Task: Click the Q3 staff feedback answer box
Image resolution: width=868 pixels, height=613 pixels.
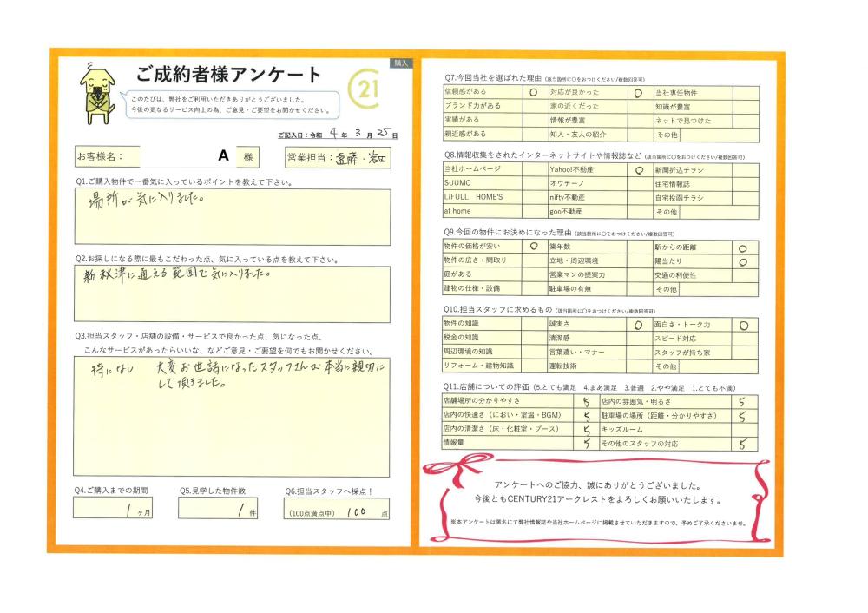Action: coord(232,417)
